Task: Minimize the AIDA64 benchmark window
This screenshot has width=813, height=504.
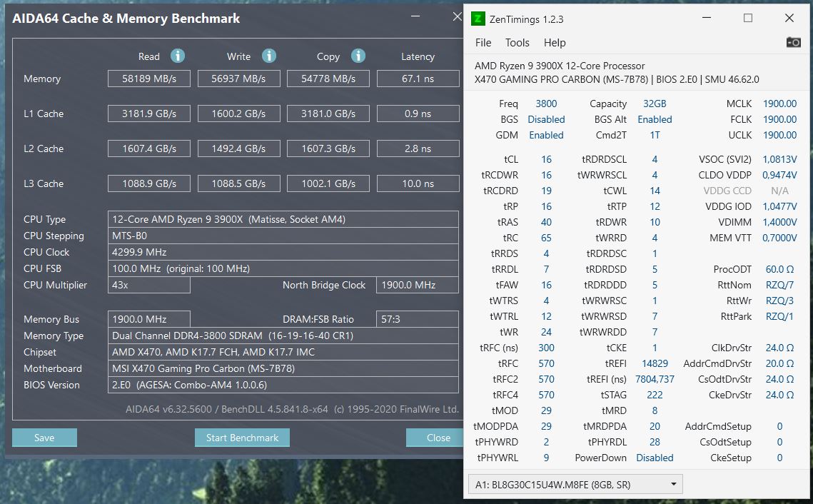Action: [415, 16]
